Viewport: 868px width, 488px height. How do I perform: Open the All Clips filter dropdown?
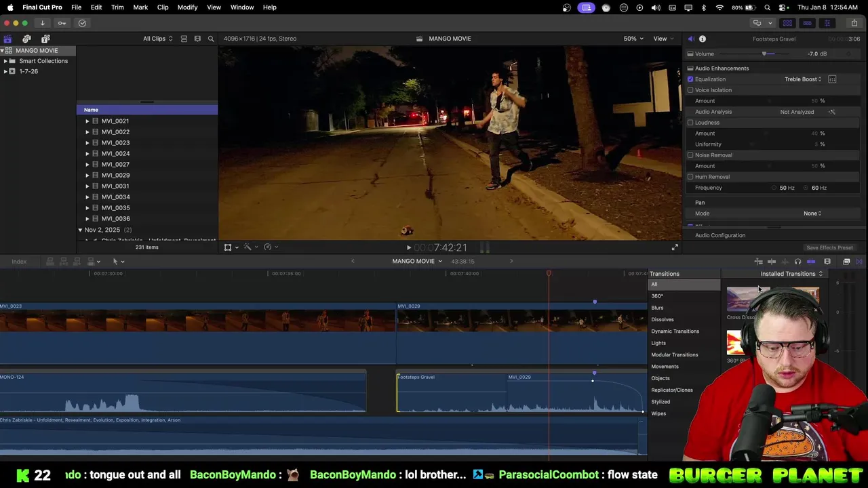coord(157,39)
